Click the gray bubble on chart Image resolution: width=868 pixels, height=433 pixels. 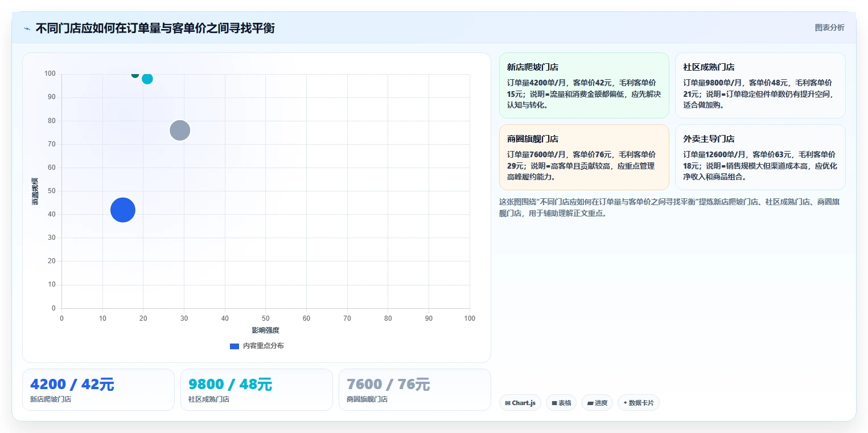pyautogui.click(x=180, y=130)
